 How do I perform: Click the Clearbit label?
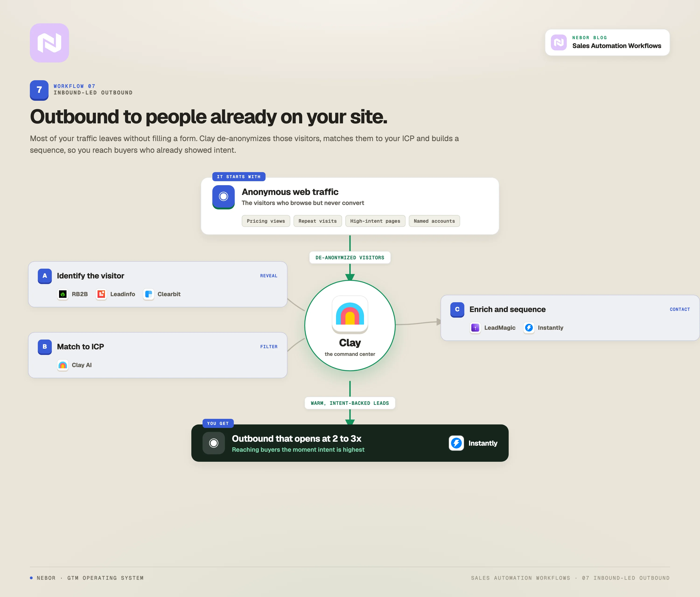(x=169, y=294)
